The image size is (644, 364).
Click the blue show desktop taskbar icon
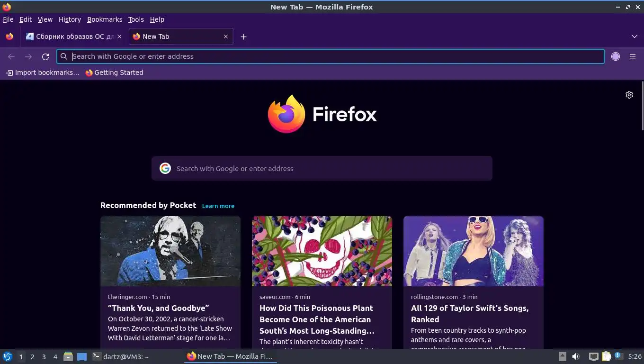pyautogui.click(x=82, y=356)
